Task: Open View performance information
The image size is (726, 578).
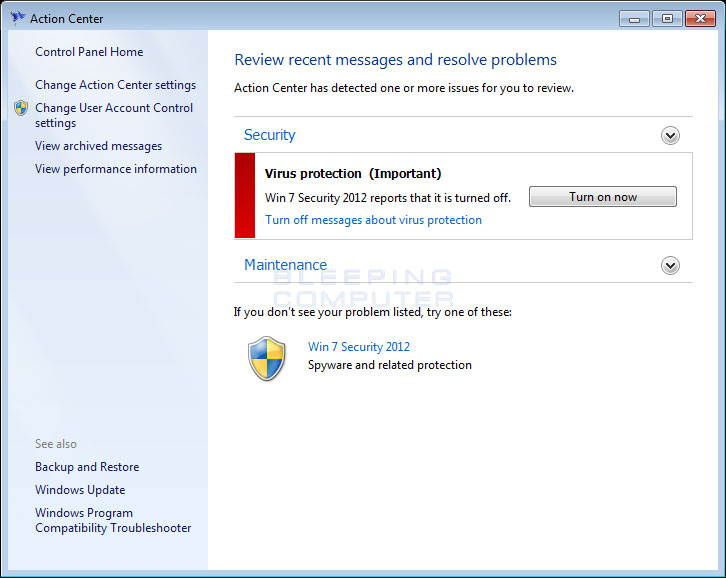Action: (x=115, y=169)
